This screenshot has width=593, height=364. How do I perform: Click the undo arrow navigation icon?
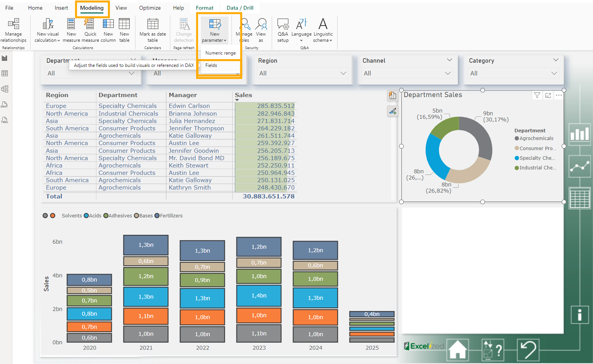528,350
